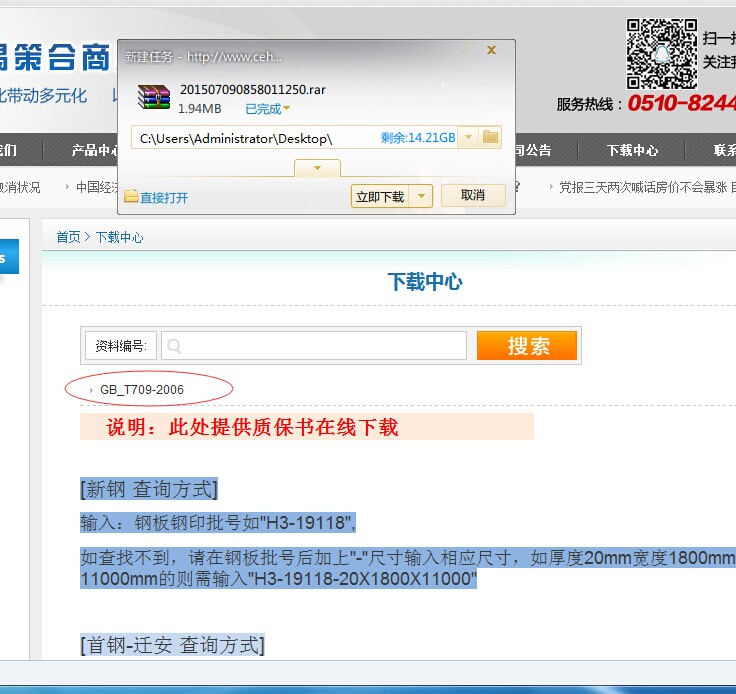
Task: Close the new task download dialog
Action: [x=491, y=50]
